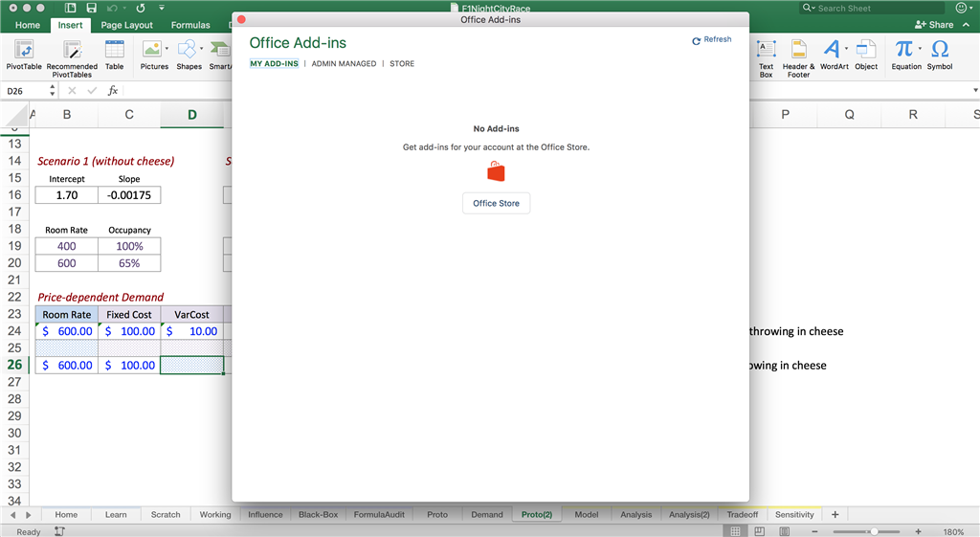Open the Page Layout ribbon tab
Viewport: 980px width, 537px height.
pyautogui.click(x=127, y=25)
